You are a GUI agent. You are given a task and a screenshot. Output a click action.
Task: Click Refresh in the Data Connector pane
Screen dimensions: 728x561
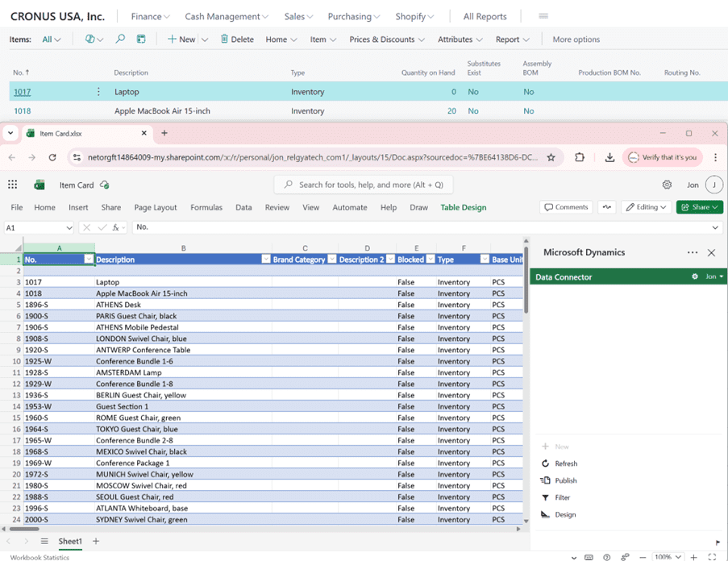click(565, 463)
